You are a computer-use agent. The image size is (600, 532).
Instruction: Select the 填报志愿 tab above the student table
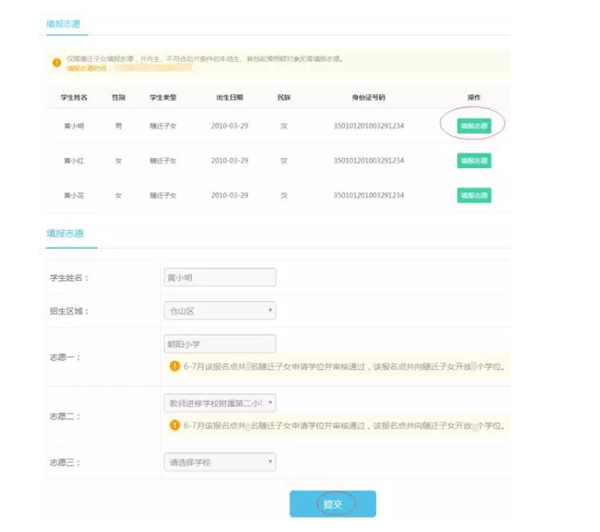pyautogui.click(x=64, y=24)
